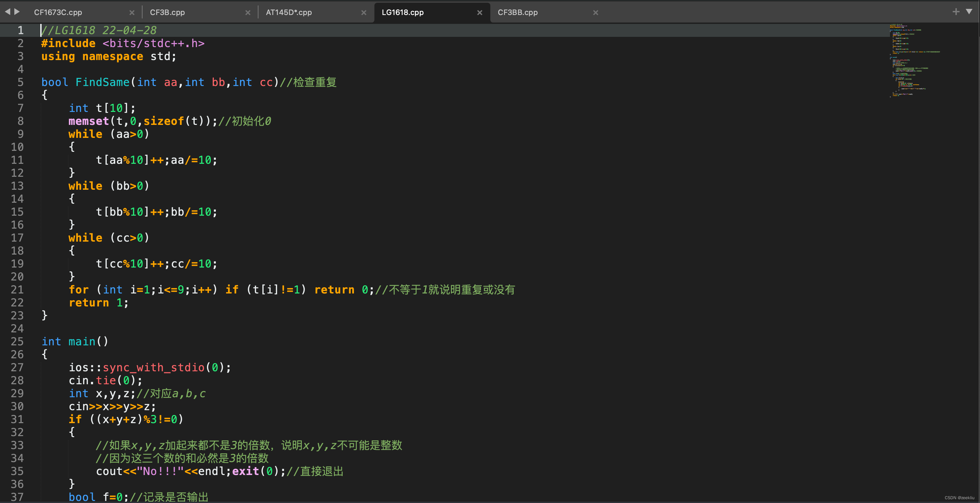Click line number 5 in the gutter
980x503 pixels.
click(20, 82)
